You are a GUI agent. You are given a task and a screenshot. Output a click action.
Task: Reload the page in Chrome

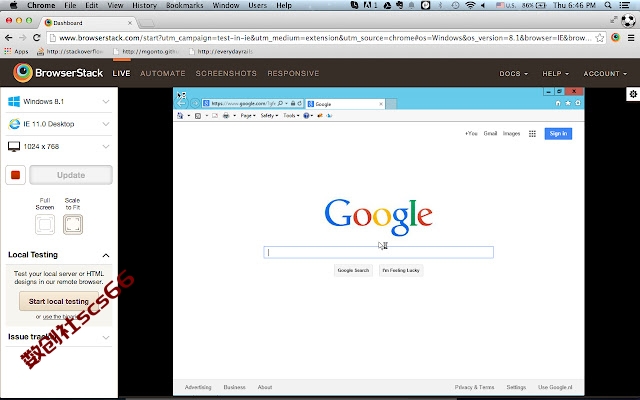pyautogui.click(x=36, y=38)
